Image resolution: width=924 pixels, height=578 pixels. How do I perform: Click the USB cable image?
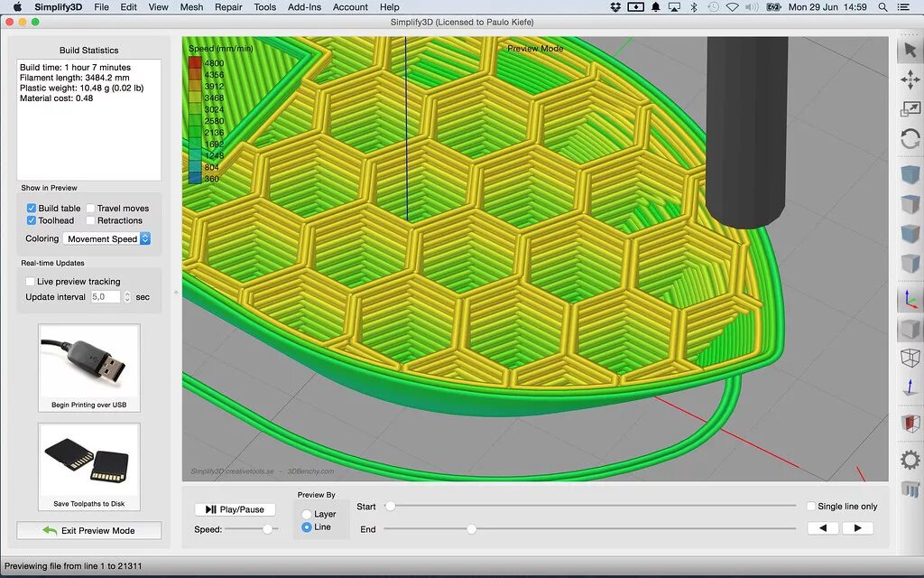tap(89, 363)
